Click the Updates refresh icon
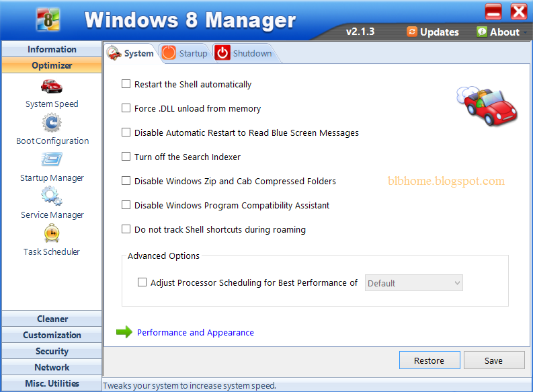The image size is (533, 392). coord(412,32)
